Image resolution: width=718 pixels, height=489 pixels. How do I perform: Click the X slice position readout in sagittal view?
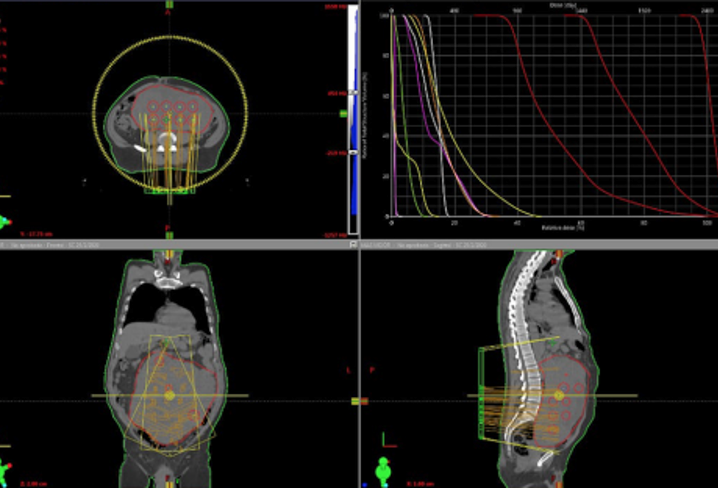(x=420, y=484)
